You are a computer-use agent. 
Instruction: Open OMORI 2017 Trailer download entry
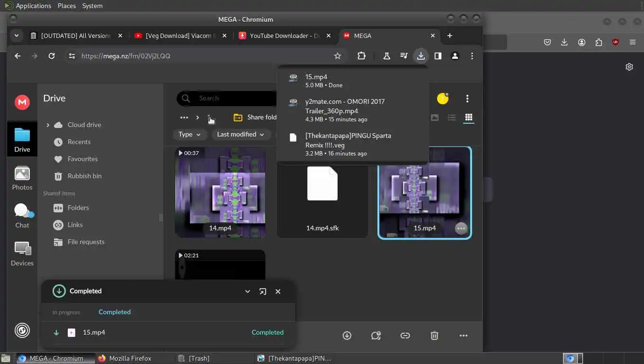[x=353, y=110]
